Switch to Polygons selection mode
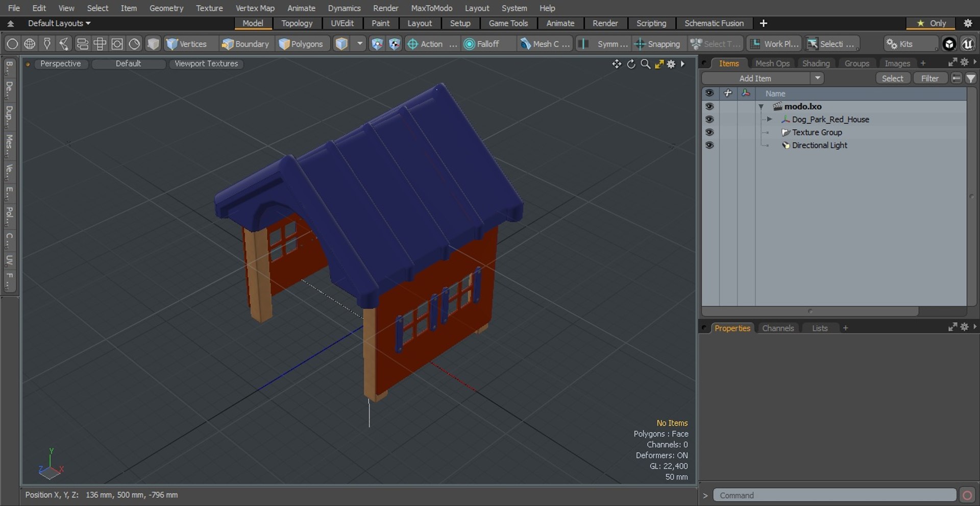Image resolution: width=980 pixels, height=506 pixels. 301,44
